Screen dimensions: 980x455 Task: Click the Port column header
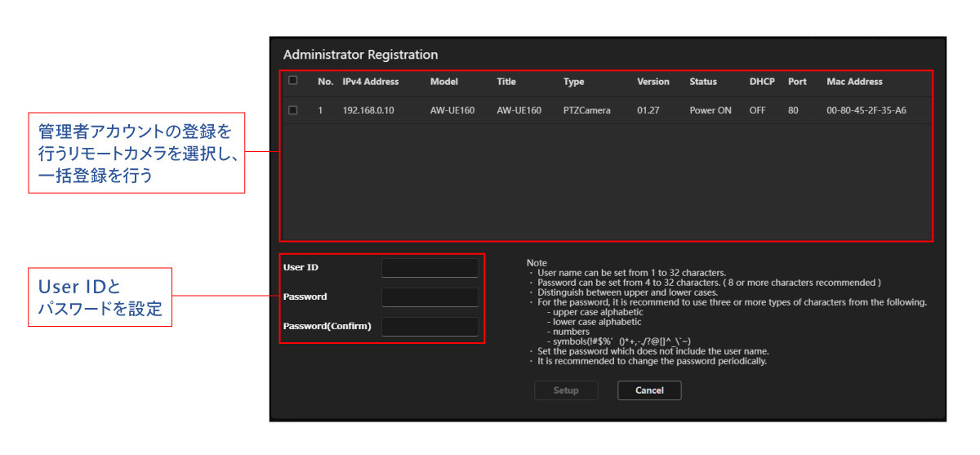click(797, 82)
